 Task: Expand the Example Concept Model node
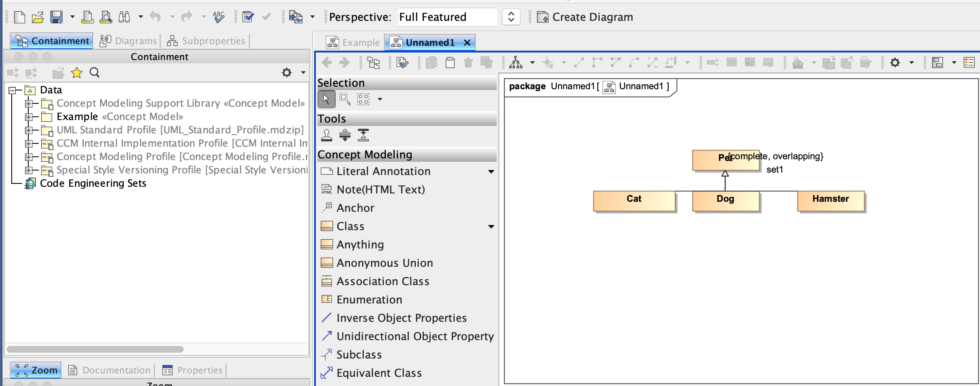coord(29,117)
